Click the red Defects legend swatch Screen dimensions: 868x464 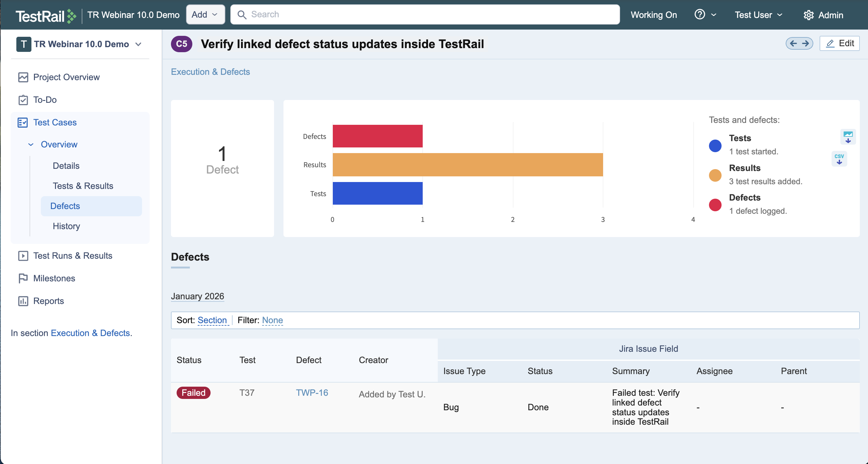click(715, 205)
